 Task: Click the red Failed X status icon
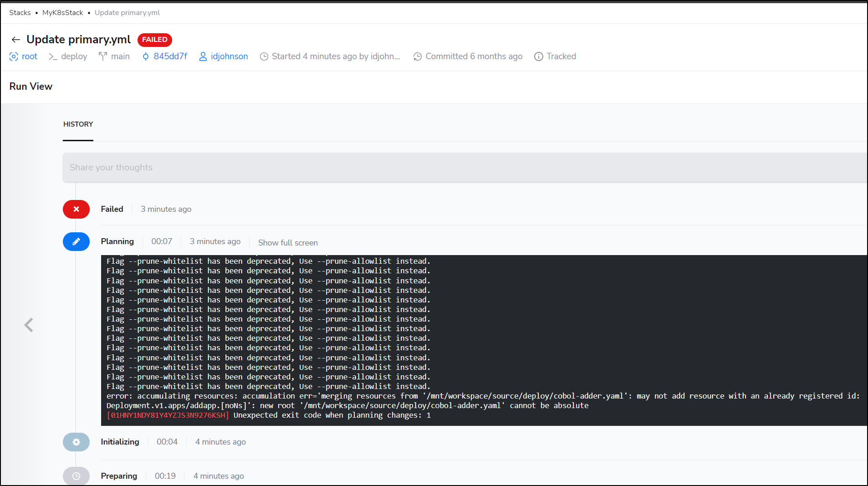point(76,209)
